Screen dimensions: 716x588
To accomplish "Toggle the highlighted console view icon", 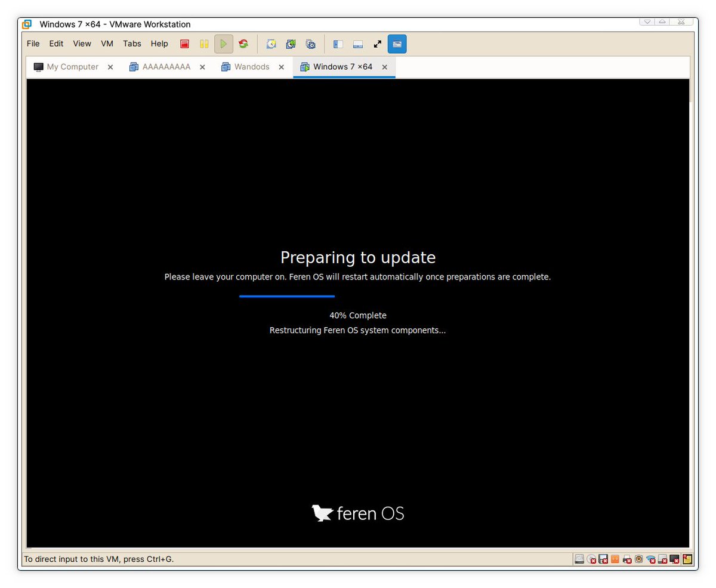I will click(397, 44).
